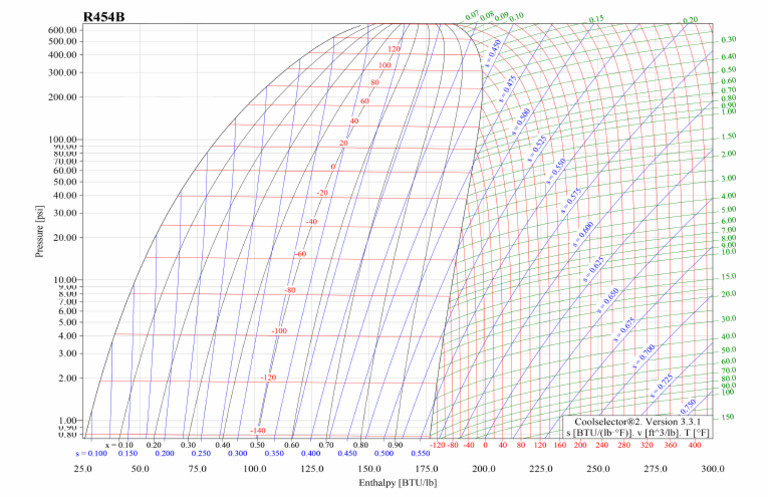Click the 225.0 enthalpy axis tick
Image resolution: width=768 pixels, height=497 pixels.
click(541, 469)
